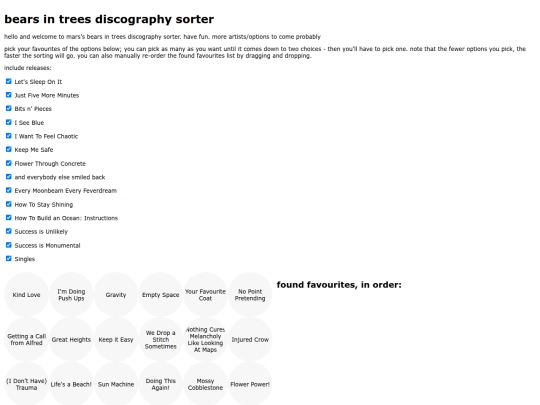
Task: Choose I'm Doing Push Ups option
Action: tap(71, 294)
